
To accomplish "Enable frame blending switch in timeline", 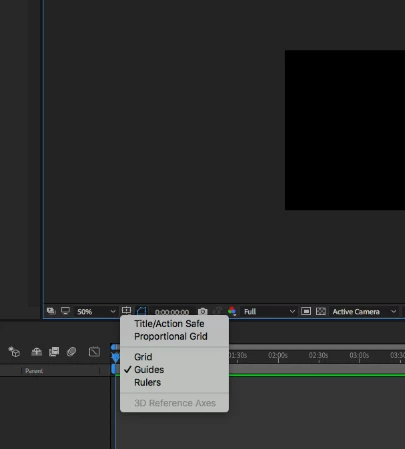I will [x=54, y=352].
